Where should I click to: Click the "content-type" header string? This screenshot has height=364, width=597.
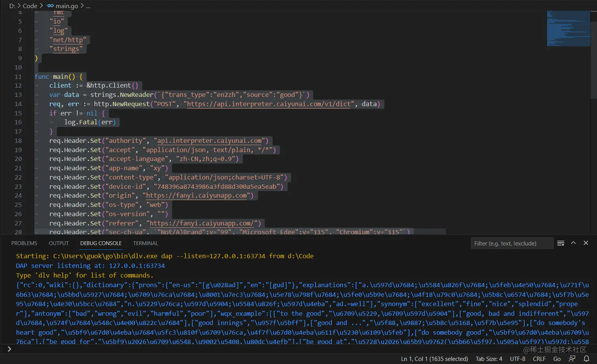(131, 177)
